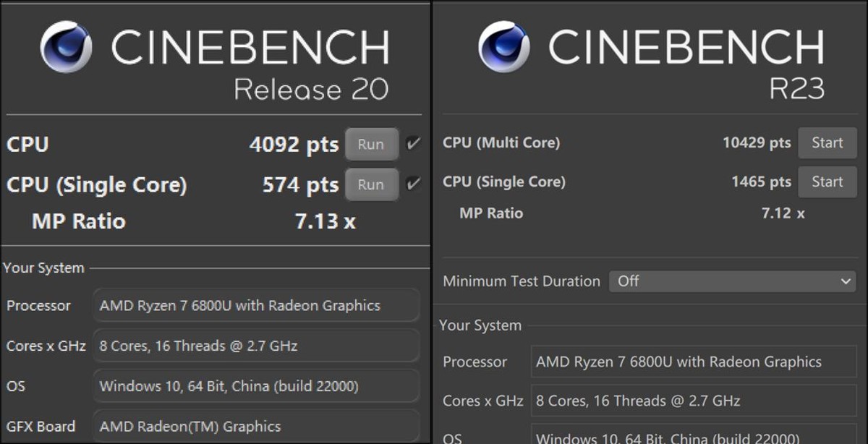The width and height of the screenshot is (868, 444).
Task: Run the CPU test in Release 20
Action: [x=371, y=144]
